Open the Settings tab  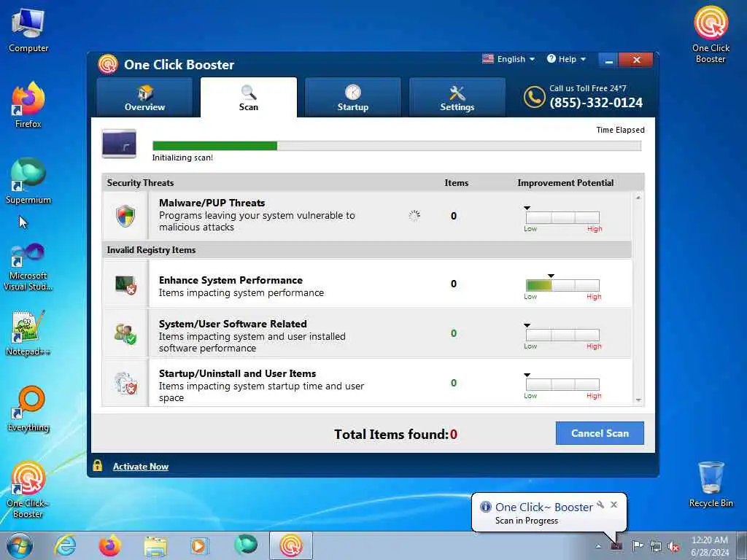[457, 98]
